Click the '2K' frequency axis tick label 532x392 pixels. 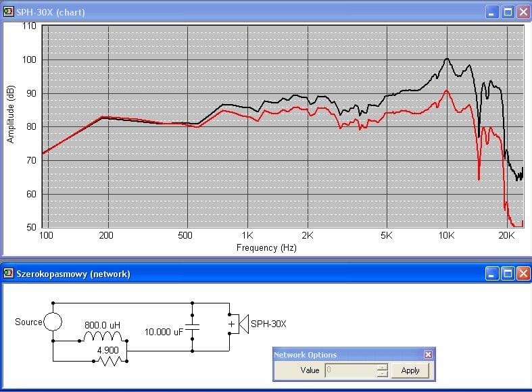click(x=308, y=235)
